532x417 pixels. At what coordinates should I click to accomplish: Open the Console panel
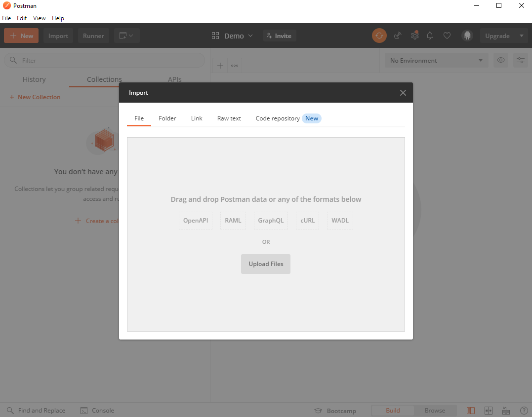click(x=97, y=411)
